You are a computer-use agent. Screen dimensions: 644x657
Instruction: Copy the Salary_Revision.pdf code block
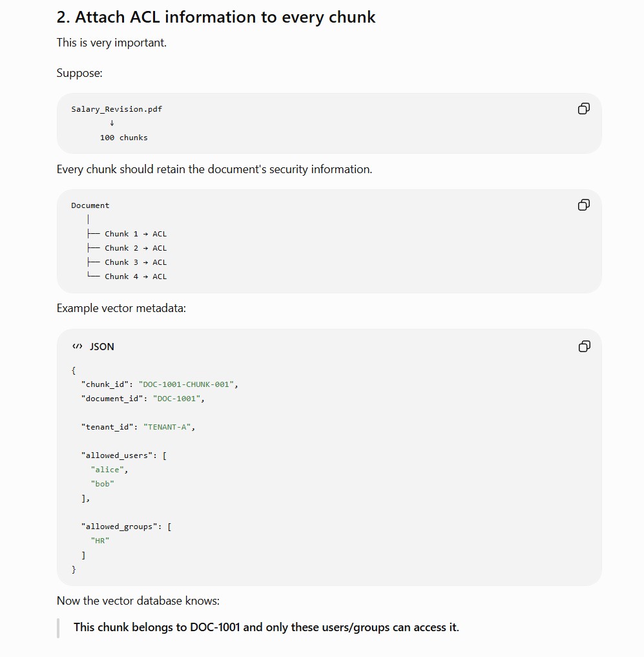584,109
